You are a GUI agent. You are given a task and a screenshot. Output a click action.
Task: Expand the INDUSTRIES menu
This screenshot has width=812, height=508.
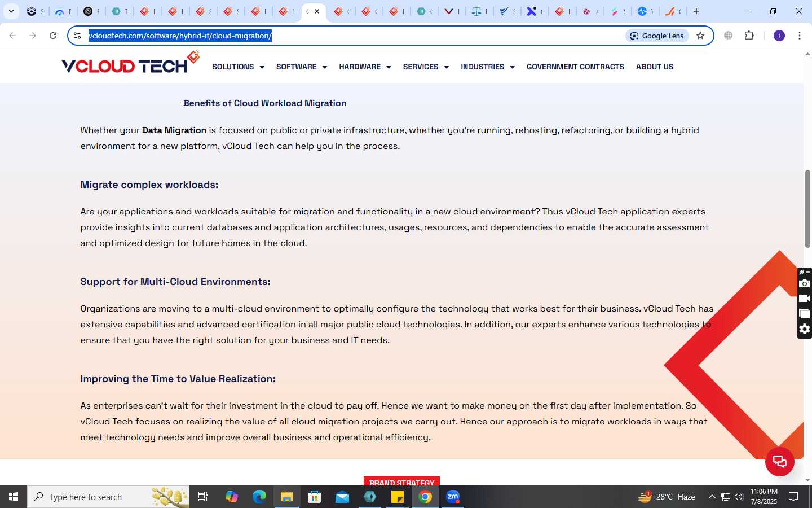[x=488, y=67]
